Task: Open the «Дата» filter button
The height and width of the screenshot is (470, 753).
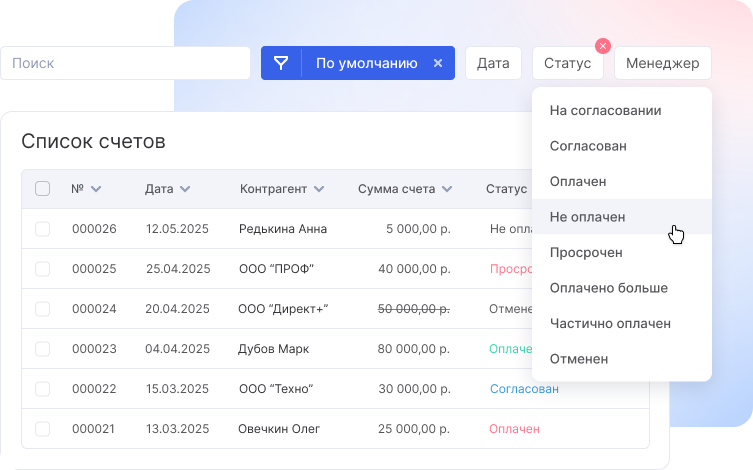Action: tap(493, 63)
